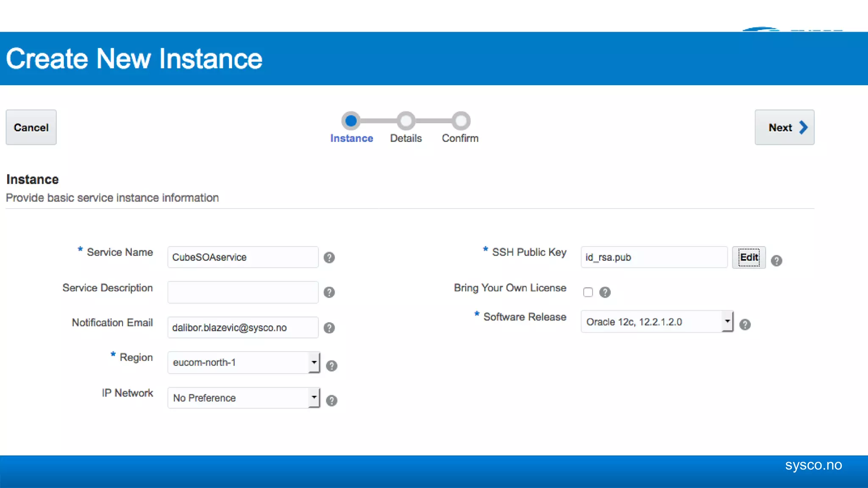Open help icon for Software Release

click(745, 325)
